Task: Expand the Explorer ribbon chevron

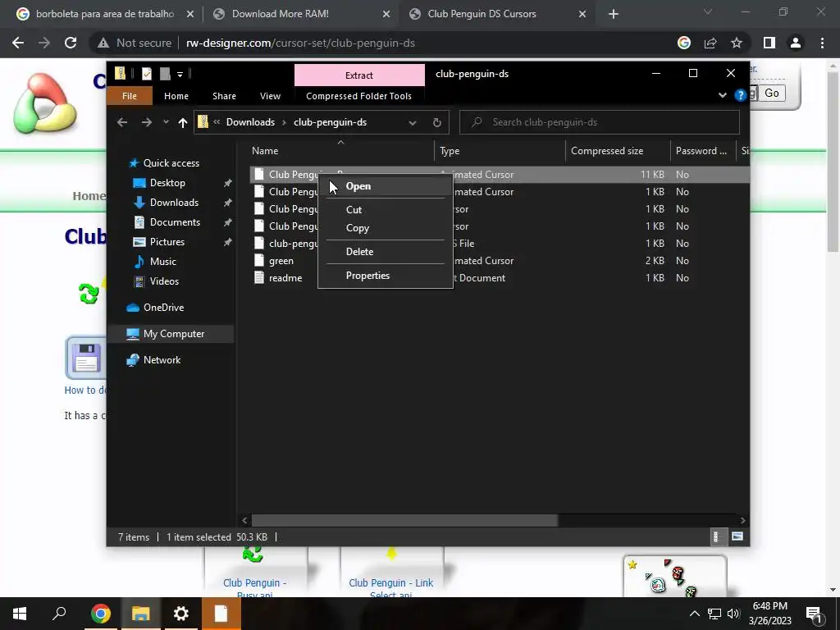Action: [722, 95]
